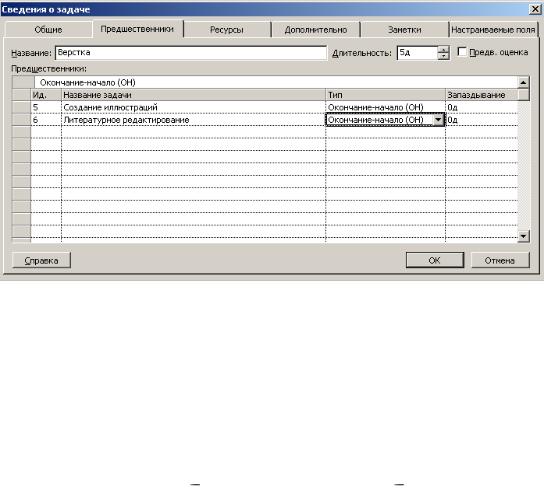Viewport: 544px width, 494px height.
Task: Enable the Предв. оценка checkbox
Action: click(x=461, y=52)
